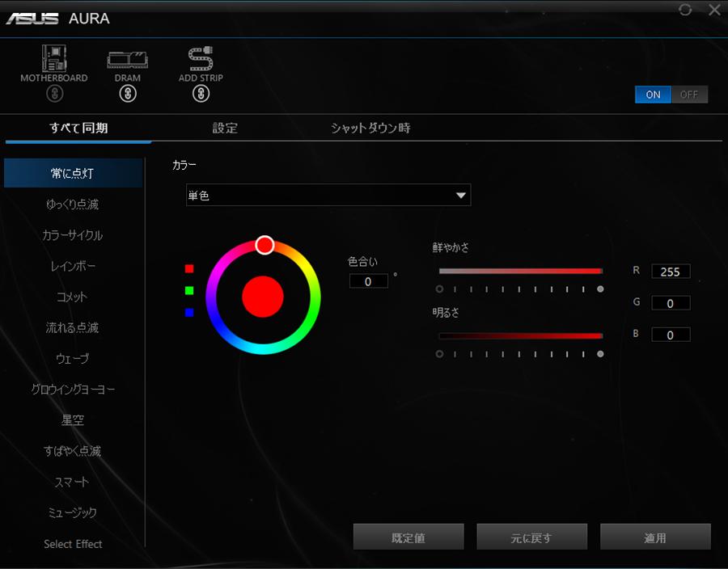Select ゆっくり点滅 effect
Screen dimensions: 728x569
pyautogui.click(x=73, y=204)
